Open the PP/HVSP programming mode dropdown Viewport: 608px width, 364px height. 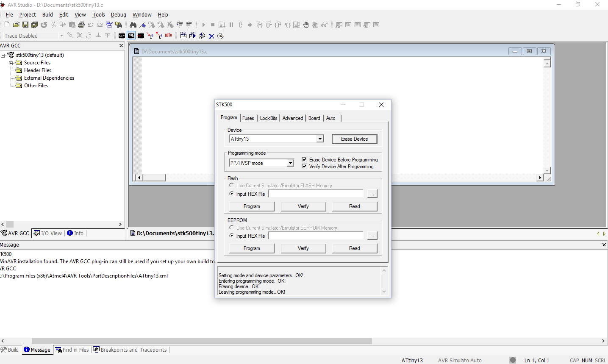[x=290, y=163]
